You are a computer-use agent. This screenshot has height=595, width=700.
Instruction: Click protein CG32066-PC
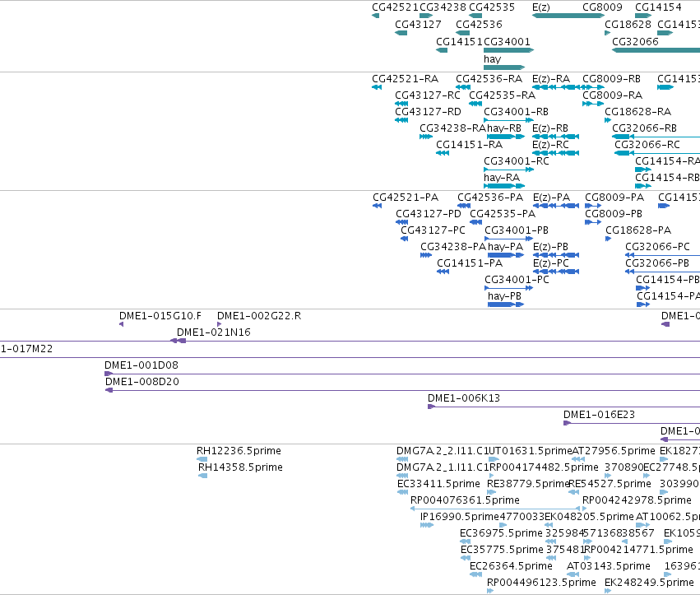tap(657, 247)
